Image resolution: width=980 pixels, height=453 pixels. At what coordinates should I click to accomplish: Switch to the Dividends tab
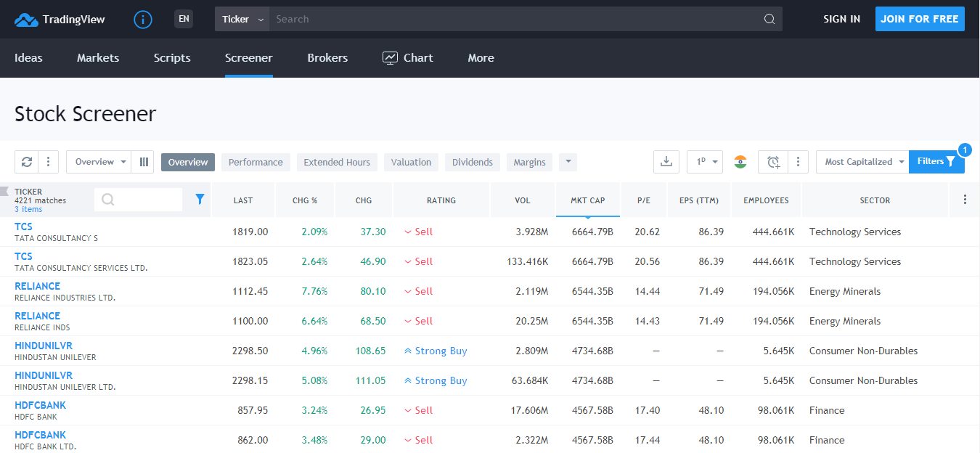click(473, 162)
